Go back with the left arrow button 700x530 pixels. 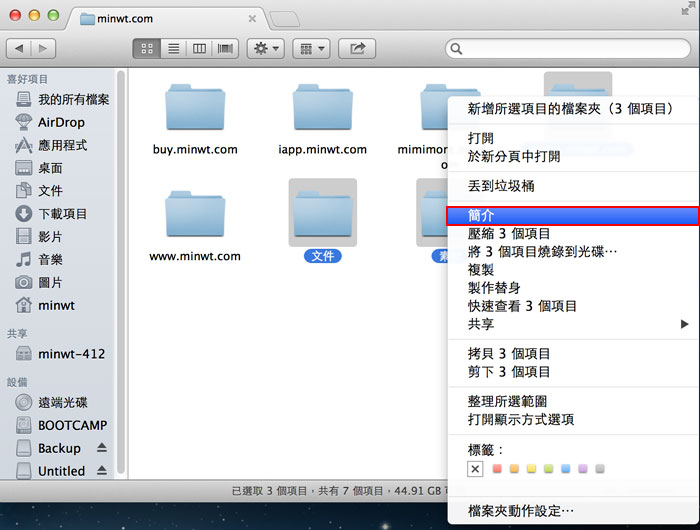click(19, 48)
